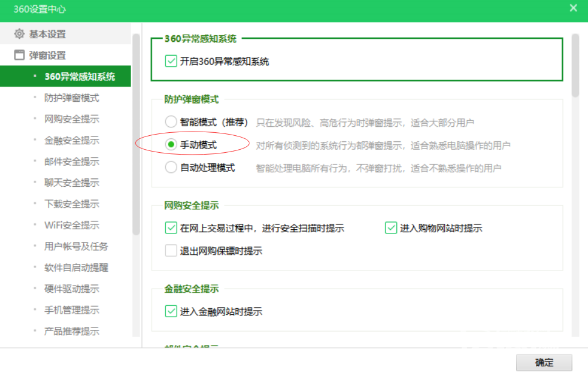The height and width of the screenshot is (376, 588).
Task: Open 软件自启动提醒 in the sidebar
Action: (x=76, y=267)
